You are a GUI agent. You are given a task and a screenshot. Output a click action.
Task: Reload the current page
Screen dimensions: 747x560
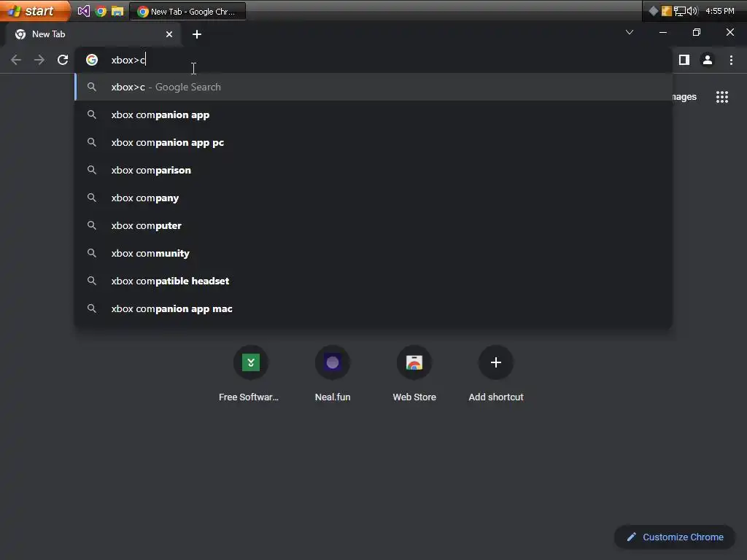[63, 60]
